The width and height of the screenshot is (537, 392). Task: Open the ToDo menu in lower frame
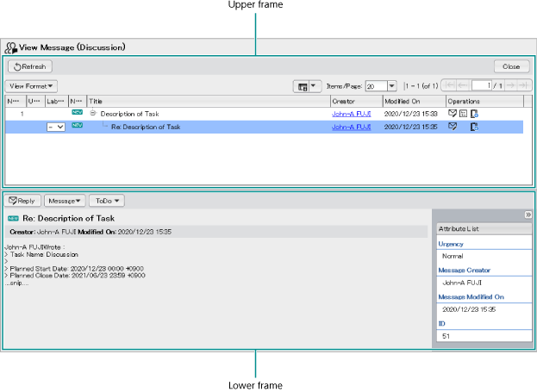tap(107, 200)
